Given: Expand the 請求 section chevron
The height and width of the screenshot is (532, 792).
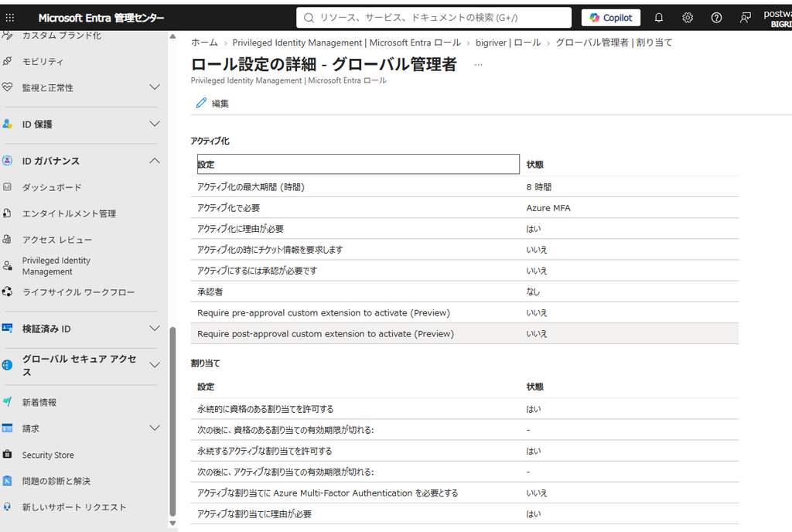Looking at the screenshot, I should (155, 428).
